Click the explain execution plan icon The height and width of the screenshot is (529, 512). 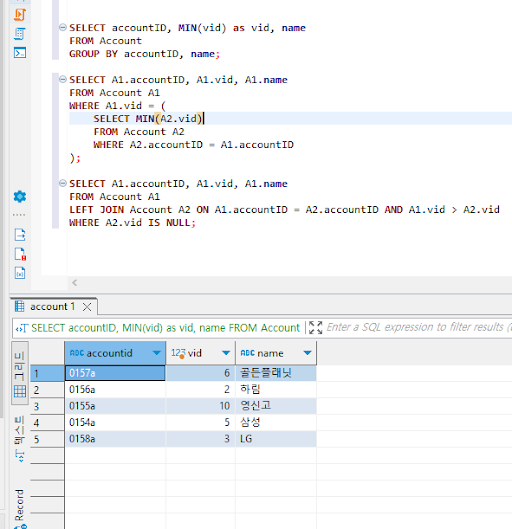(20, 34)
